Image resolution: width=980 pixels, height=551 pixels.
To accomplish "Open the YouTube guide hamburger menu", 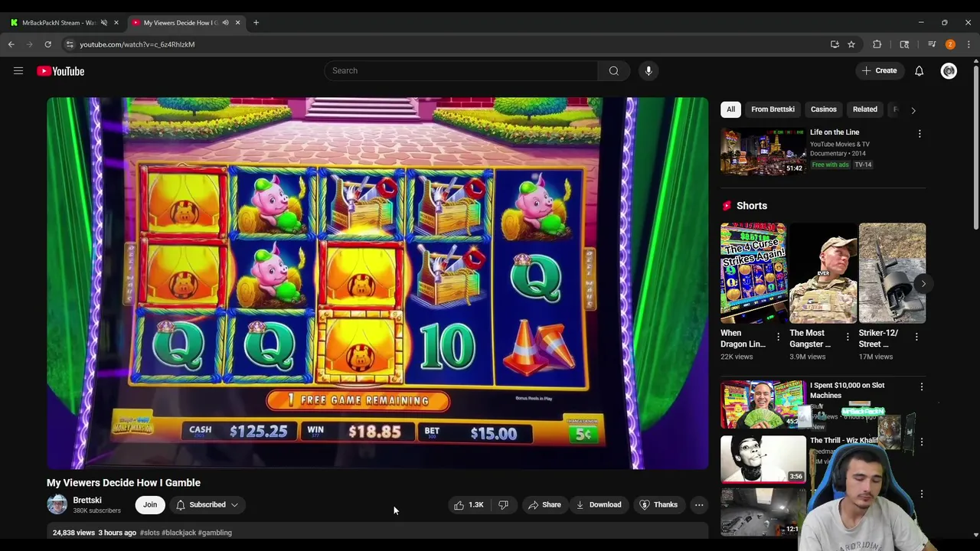I will coord(18,71).
